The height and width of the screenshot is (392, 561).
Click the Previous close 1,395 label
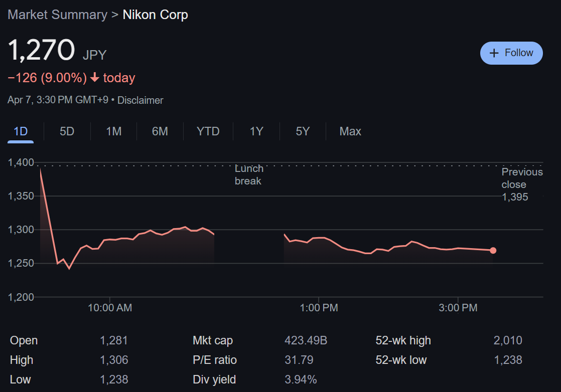pyautogui.click(x=521, y=184)
